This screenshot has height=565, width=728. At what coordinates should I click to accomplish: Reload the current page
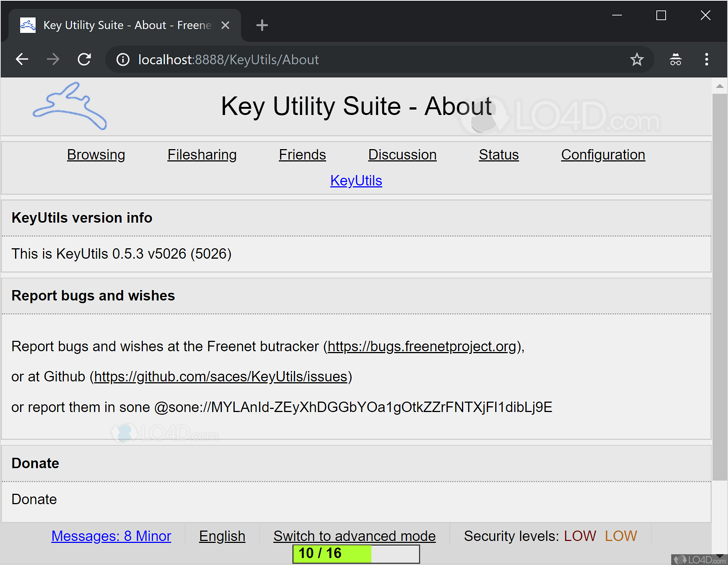click(x=84, y=60)
